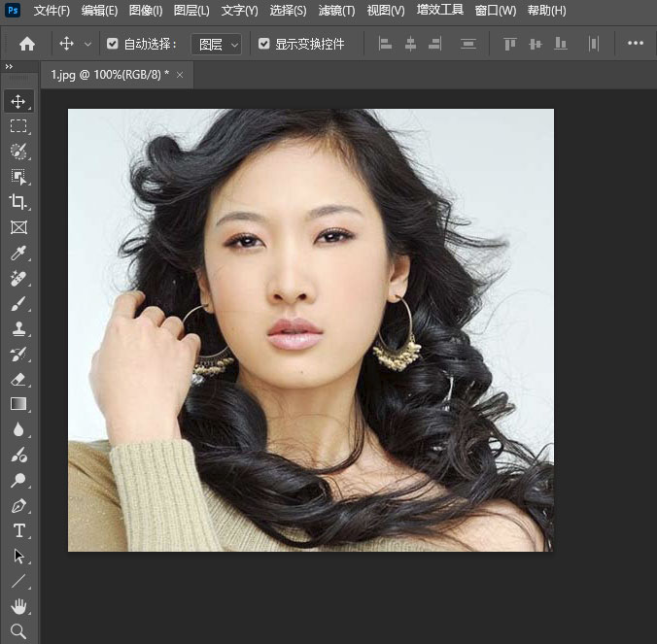Select the Brush tool
657x644 pixels.
[x=18, y=304]
